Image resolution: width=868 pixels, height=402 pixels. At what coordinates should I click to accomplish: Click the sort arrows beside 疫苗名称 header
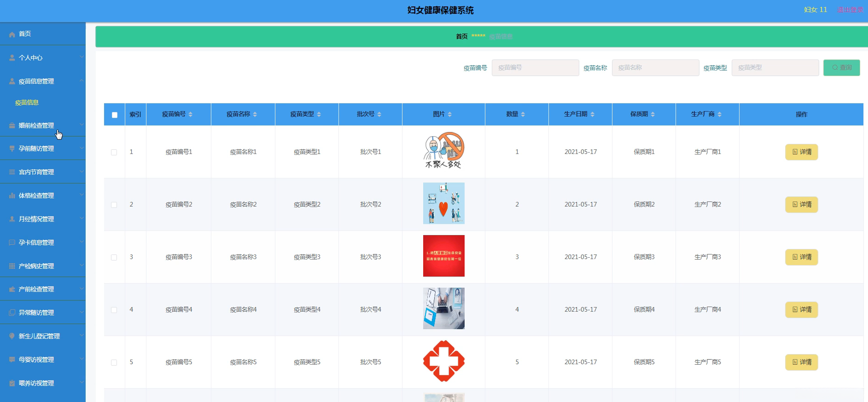point(255,114)
